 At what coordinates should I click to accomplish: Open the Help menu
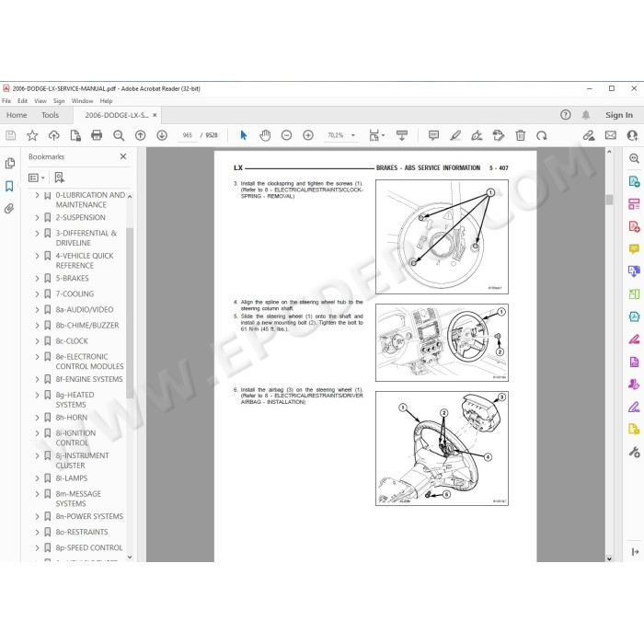point(106,101)
